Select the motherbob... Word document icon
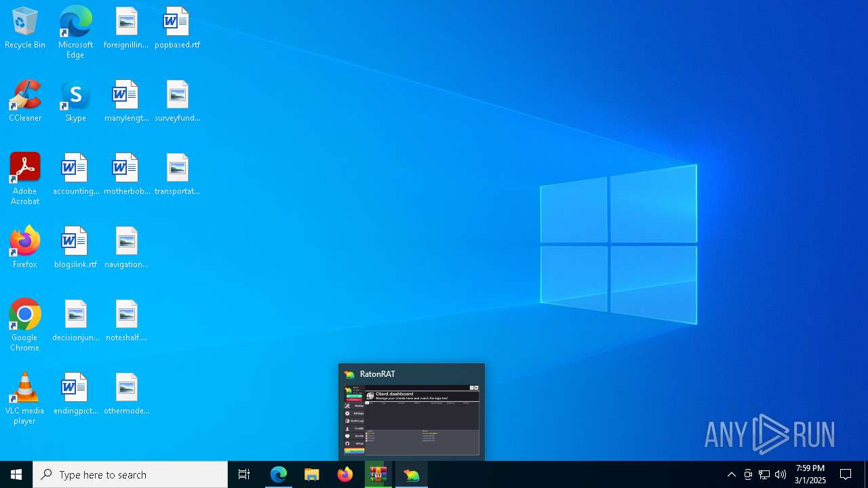The image size is (868, 488). [126, 175]
